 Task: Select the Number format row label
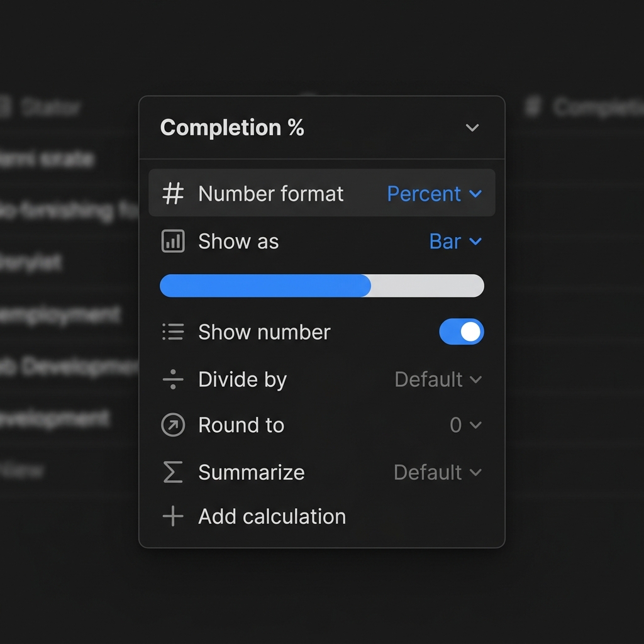(x=270, y=194)
